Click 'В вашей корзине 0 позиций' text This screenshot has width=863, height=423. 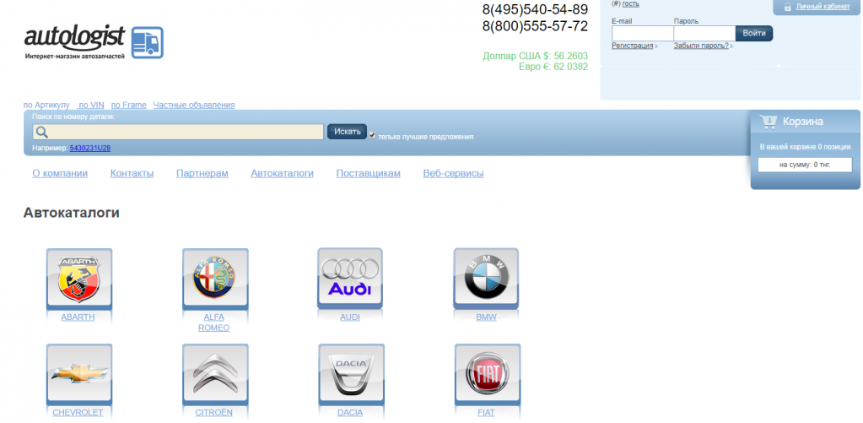[x=805, y=147]
